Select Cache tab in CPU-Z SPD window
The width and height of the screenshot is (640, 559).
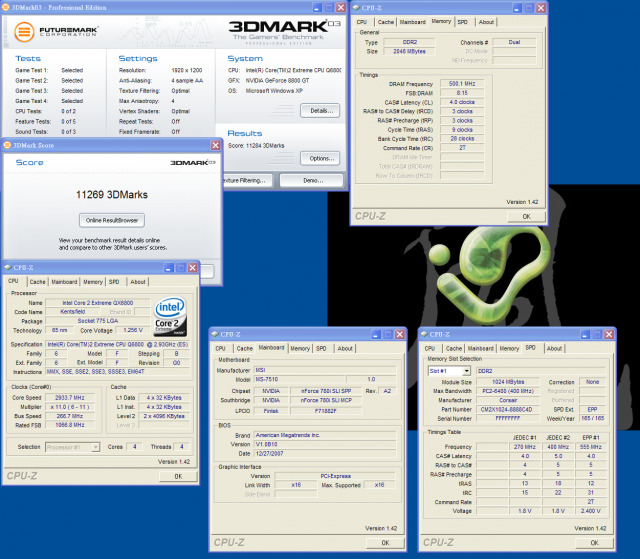[x=454, y=348]
